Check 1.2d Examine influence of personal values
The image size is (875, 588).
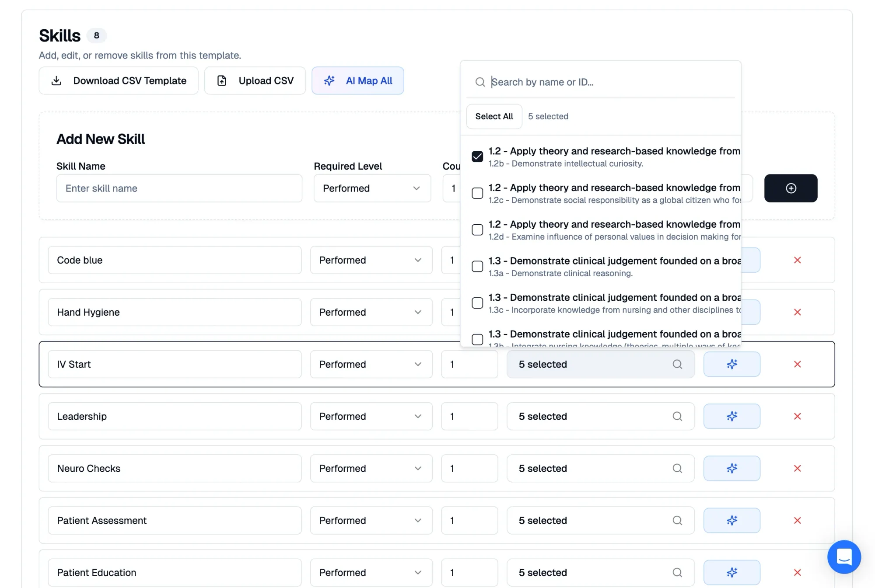pyautogui.click(x=477, y=230)
